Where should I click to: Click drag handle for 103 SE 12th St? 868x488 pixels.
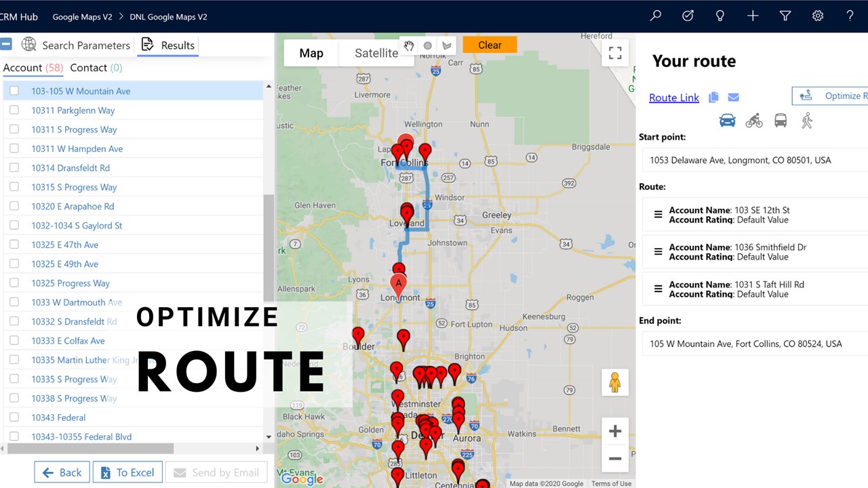click(x=658, y=214)
